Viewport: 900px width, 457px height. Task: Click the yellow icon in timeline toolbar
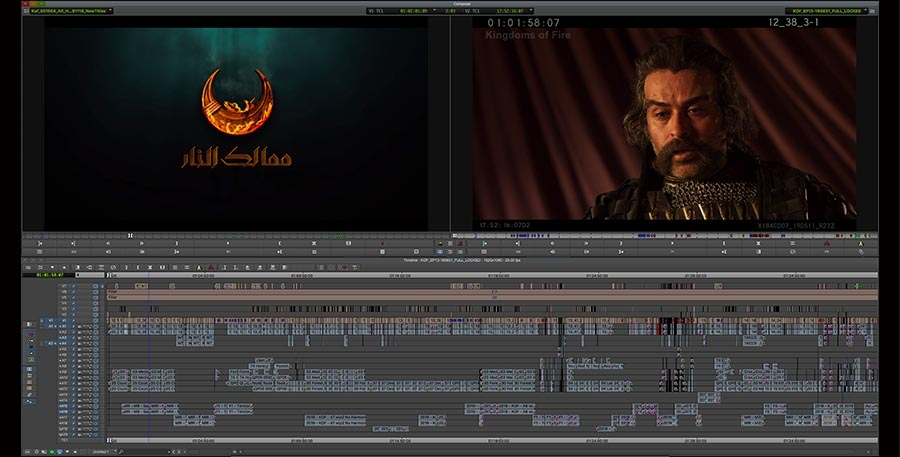pyautogui.click(x=199, y=267)
